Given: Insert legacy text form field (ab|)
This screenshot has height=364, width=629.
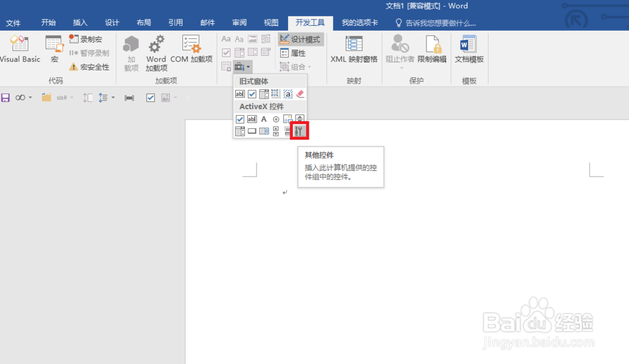Looking at the screenshot, I should pos(240,94).
